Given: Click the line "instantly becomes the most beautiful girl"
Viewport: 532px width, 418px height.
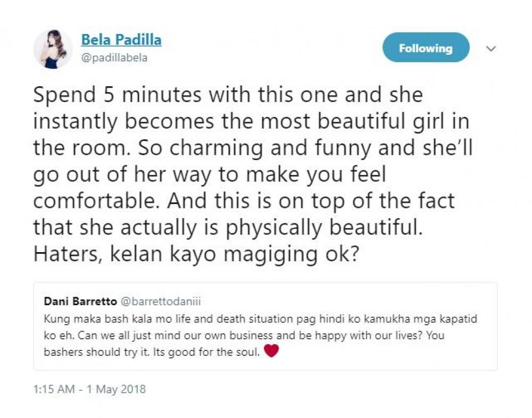Looking at the screenshot, I should (252, 121).
